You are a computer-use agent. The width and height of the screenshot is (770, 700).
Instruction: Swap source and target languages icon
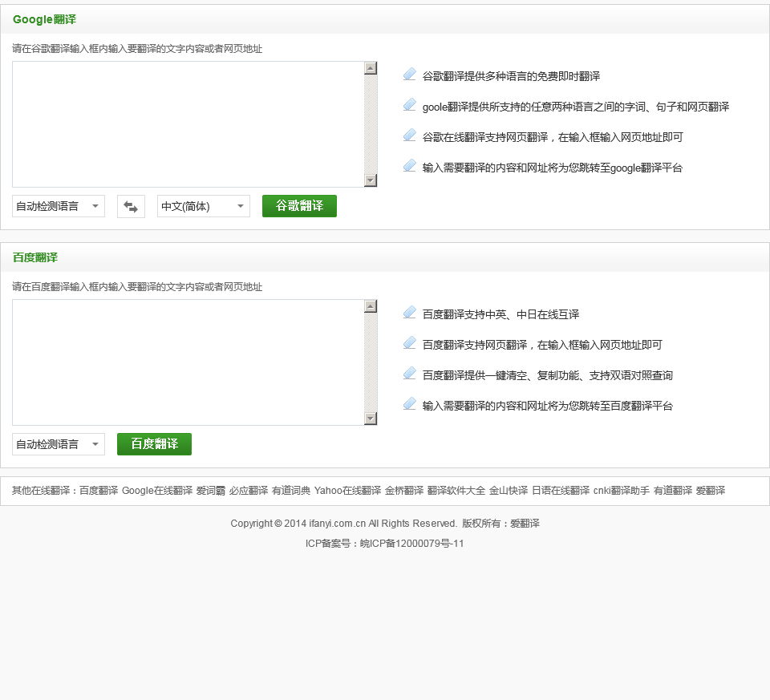131,206
